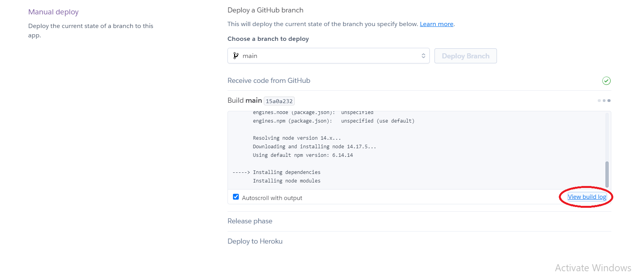This screenshot has height=272, width=644.
Task: Click the darkest rightmost progress dot
Action: click(x=609, y=100)
